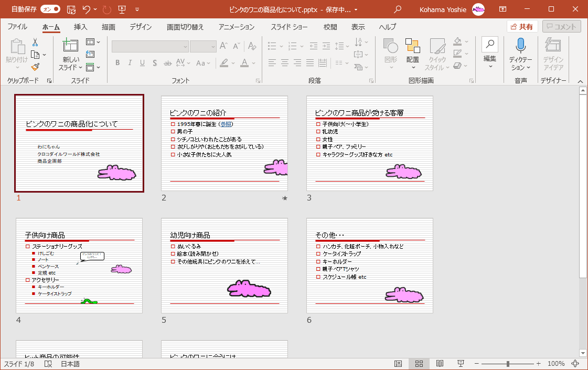Click the Save icon in the title bar
Viewport: 588px width, 370px height.
pyautogui.click(x=71, y=9)
